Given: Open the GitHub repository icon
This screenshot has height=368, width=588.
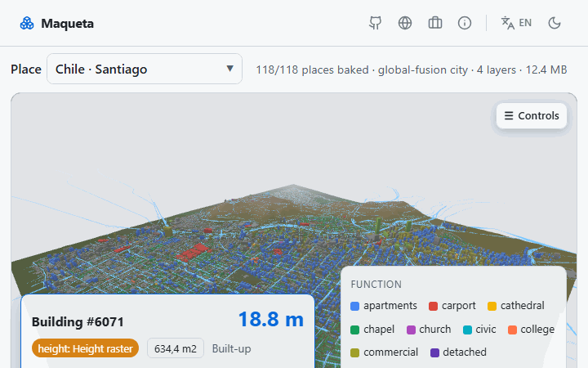Looking at the screenshot, I should point(375,23).
